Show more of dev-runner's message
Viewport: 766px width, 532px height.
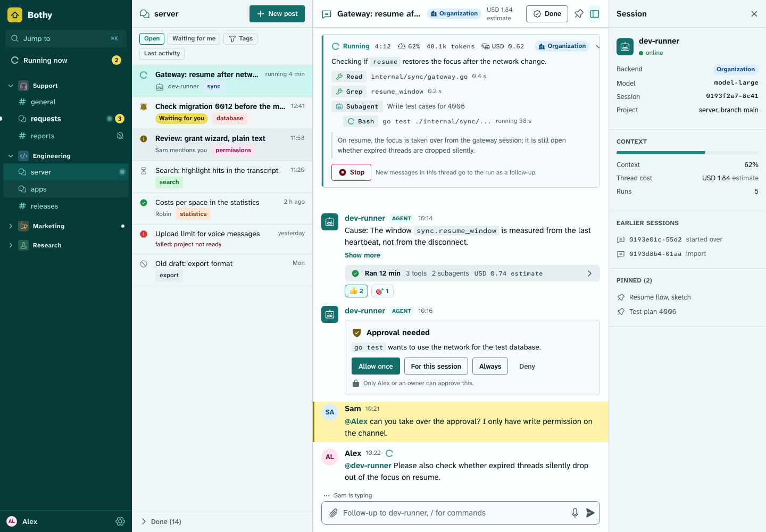[x=362, y=255]
